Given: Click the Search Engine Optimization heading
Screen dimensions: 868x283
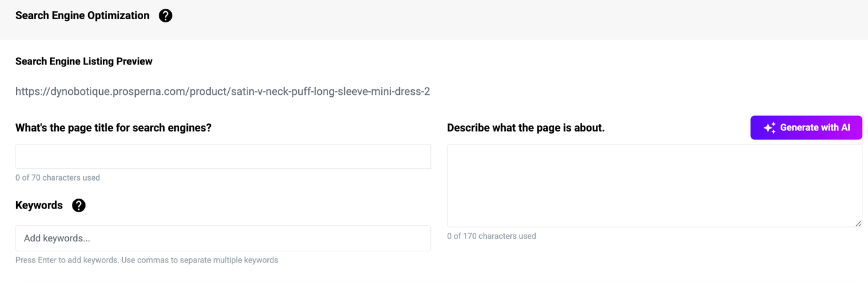Looking at the screenshot, I should point(82,16).
